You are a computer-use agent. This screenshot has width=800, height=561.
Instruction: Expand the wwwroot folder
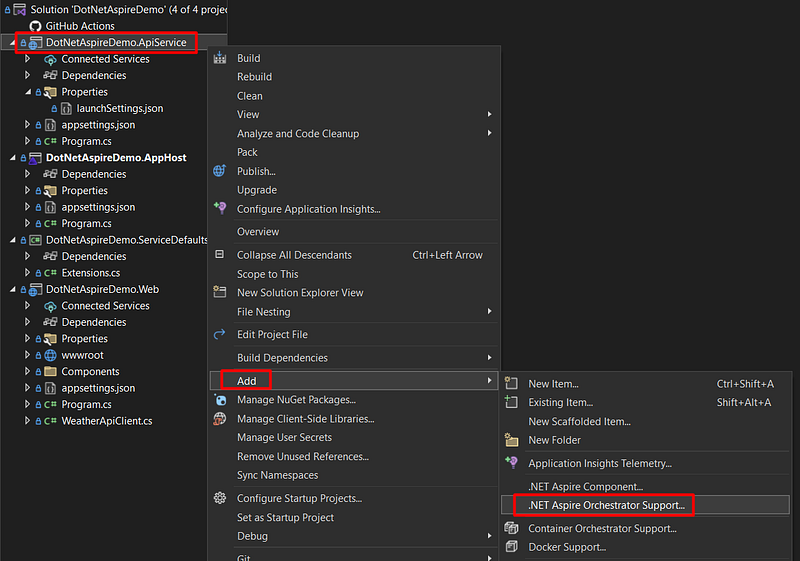click(28, 355)
